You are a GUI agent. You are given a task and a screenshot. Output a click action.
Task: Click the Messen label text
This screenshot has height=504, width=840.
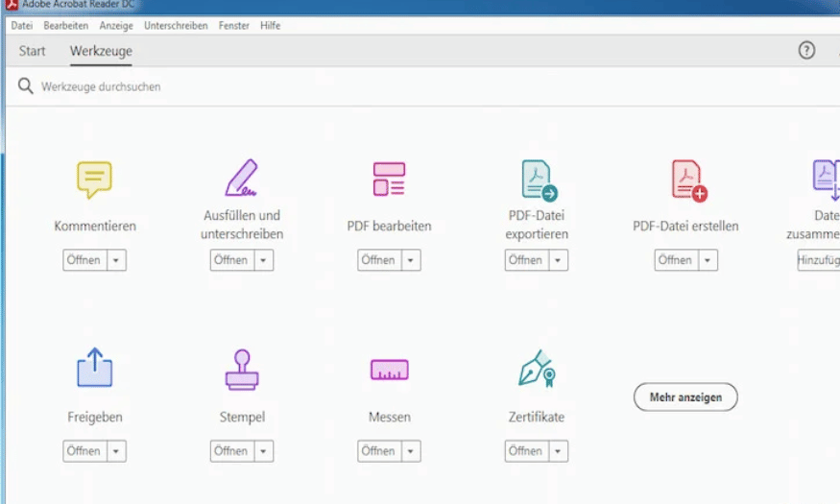(x=390, y=417)
